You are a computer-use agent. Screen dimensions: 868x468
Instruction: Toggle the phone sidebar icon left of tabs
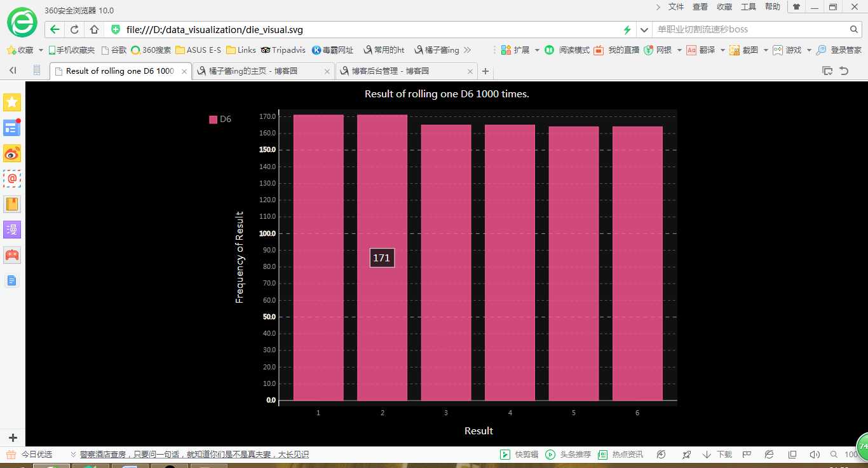tap(37, 71)
